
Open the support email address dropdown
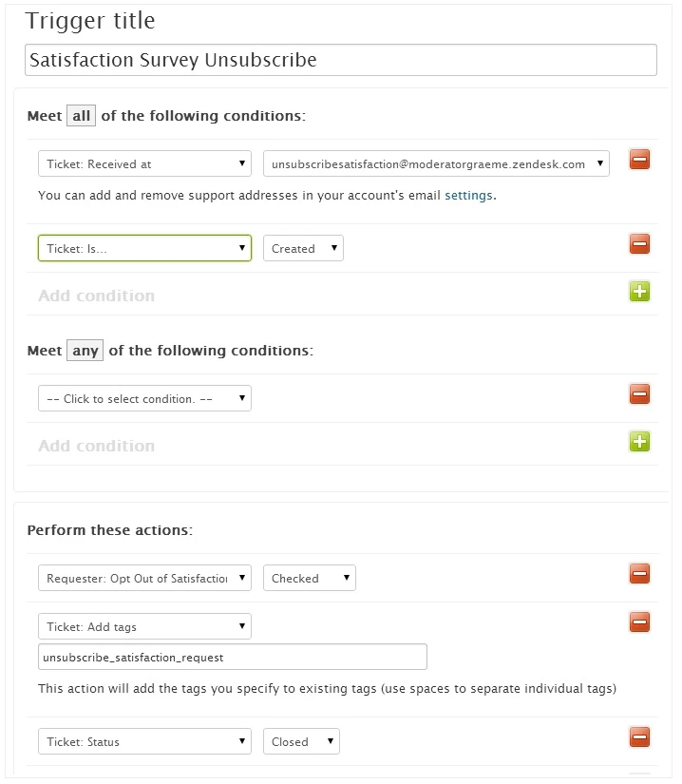[436, 163]
